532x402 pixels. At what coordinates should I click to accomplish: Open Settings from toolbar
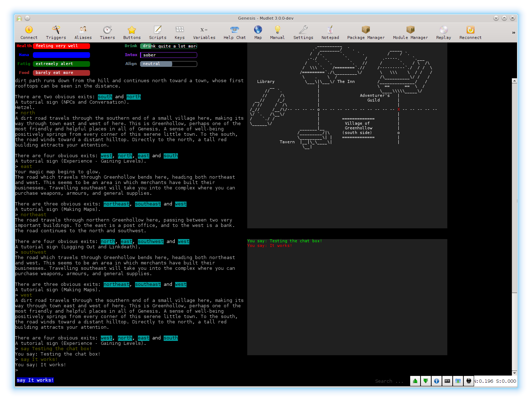click(303, 33)
